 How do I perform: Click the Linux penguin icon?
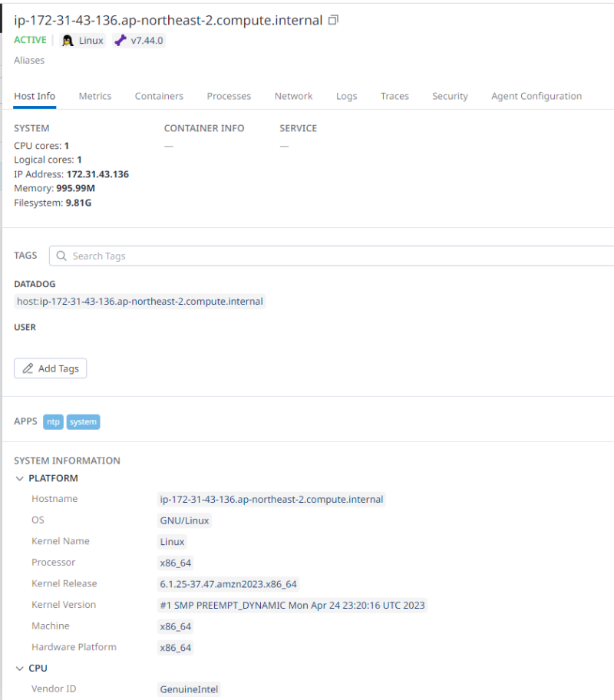click(68, 41)
